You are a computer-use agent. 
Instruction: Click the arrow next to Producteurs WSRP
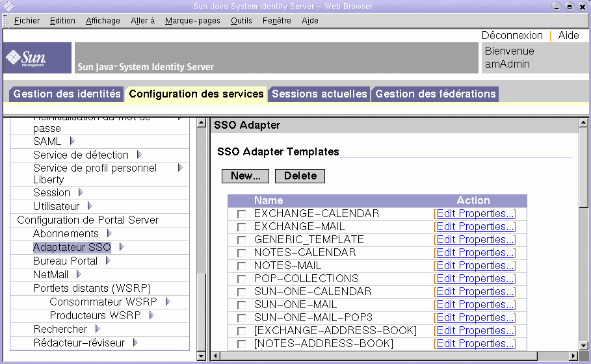point(151,315)
